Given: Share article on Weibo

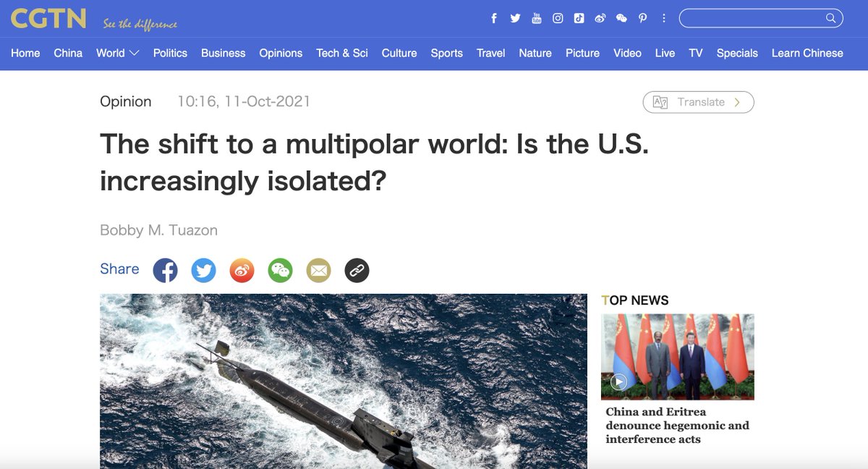Looking at the screenshot, I should (242, 271).
